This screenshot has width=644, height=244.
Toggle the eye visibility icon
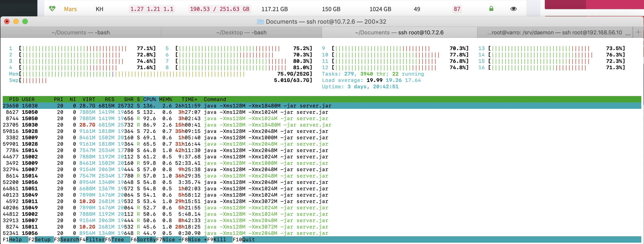click(513, 9)
